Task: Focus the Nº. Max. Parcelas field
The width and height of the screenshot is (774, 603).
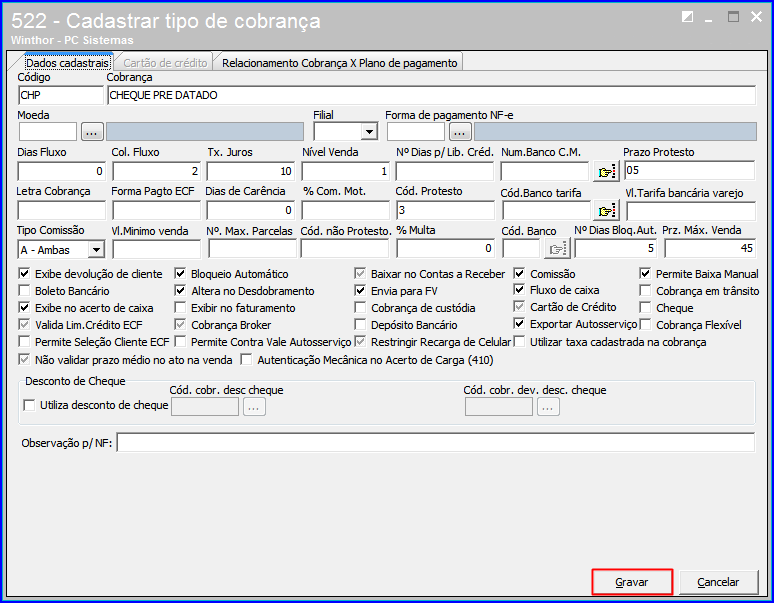Action: pos(252,249)
